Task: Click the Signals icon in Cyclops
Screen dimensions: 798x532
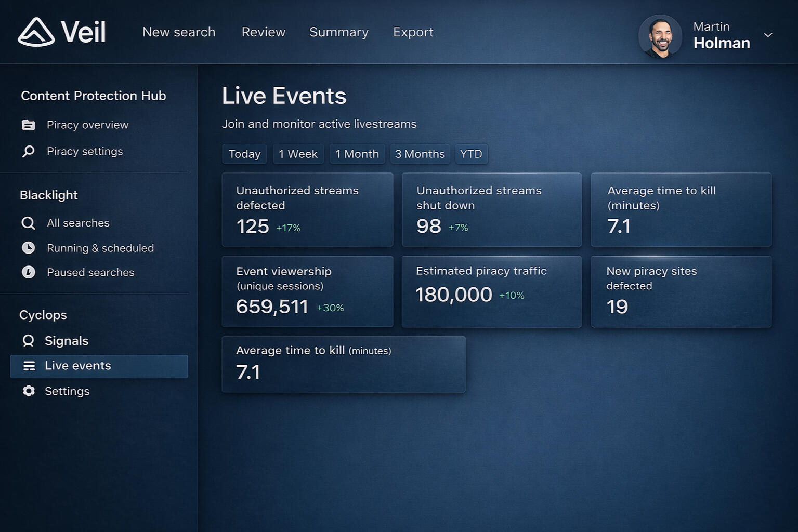Action: point(29,341)
